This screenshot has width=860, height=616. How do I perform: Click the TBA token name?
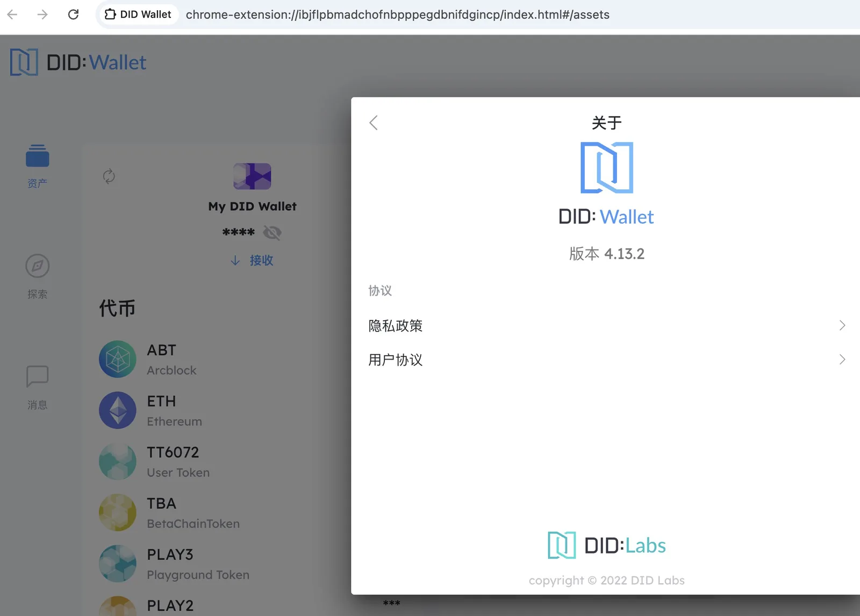161,503
